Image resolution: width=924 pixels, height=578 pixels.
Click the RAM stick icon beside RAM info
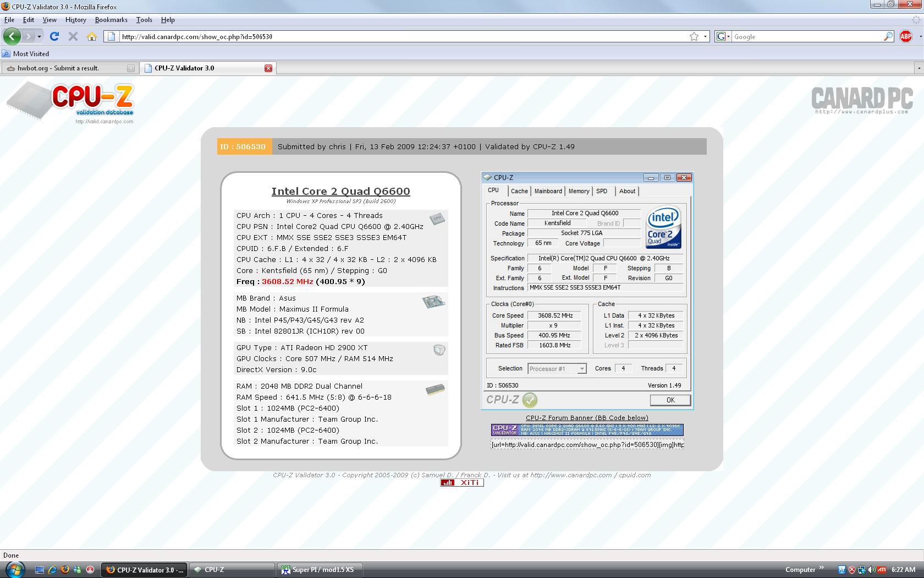click(435, 390)
